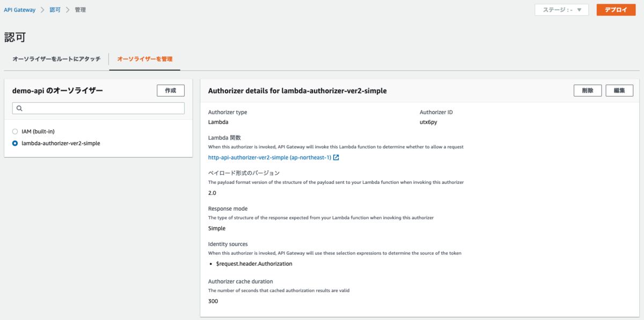Open the http-api-authorizer-ver2-simple Lambda link
The height and width of the screenshot is (320, 644).
tap(269, 158)
